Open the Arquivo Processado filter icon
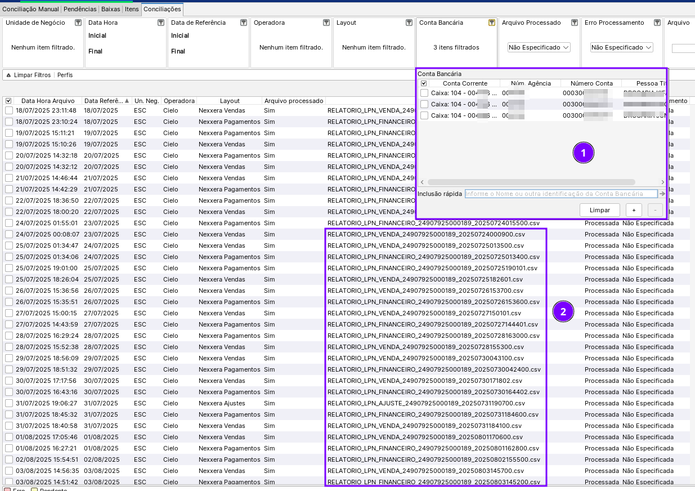Image resolution: width=695 pixels, height=491 pixels. pos(574,22)
